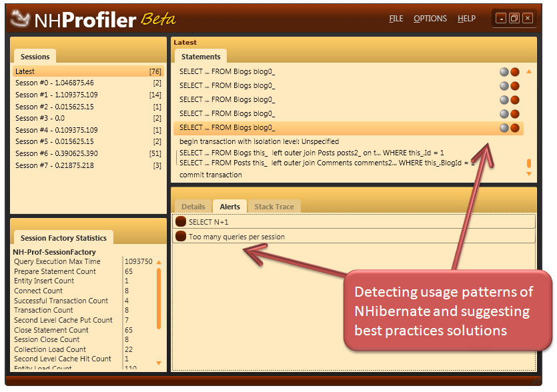Click the statements list scrollbar thumb
This screenshot has width=557, height=392.
pos(529,163)
